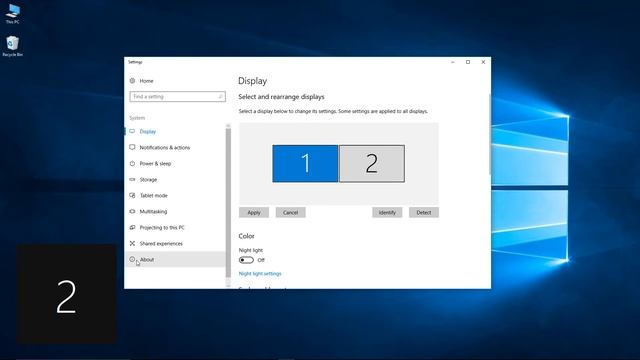This screenshot has width=640, height=360.
Task: Click the Find a setting search box
Action: 178,97
